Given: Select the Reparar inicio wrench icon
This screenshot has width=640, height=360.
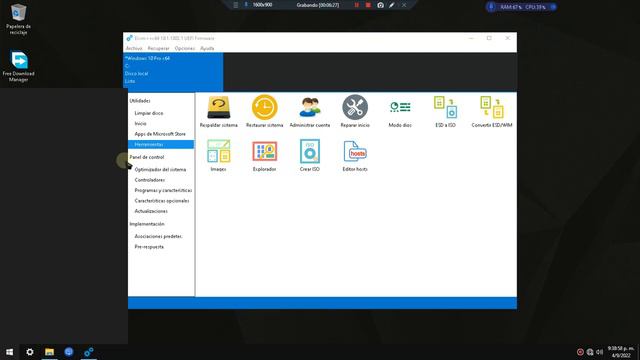Looking at the screenshot, I should [355, 111].
